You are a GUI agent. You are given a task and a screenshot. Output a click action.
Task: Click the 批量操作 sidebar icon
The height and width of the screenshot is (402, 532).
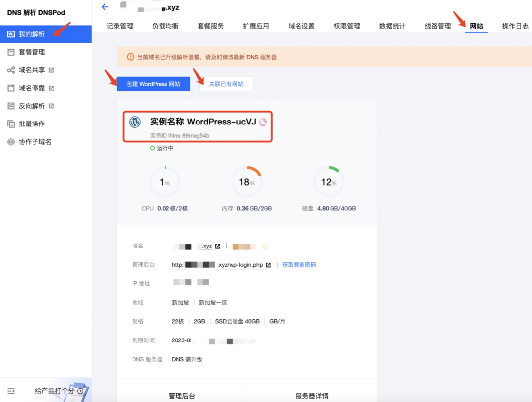(x=11, y=124)
